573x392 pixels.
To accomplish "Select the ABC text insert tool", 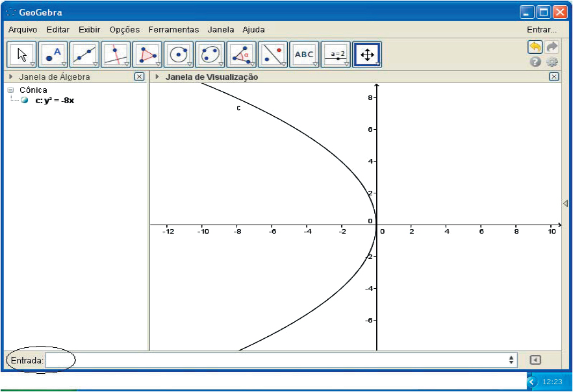I will point(304,55).
